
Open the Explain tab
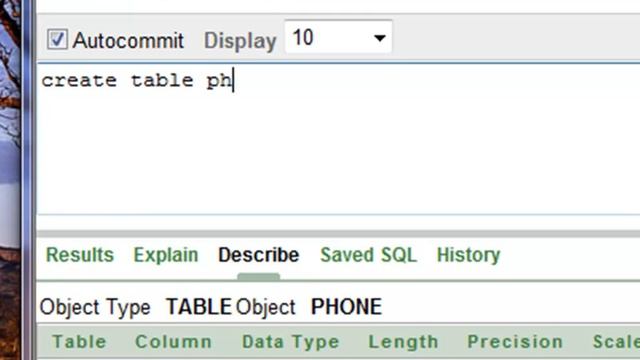coord(166,256)
